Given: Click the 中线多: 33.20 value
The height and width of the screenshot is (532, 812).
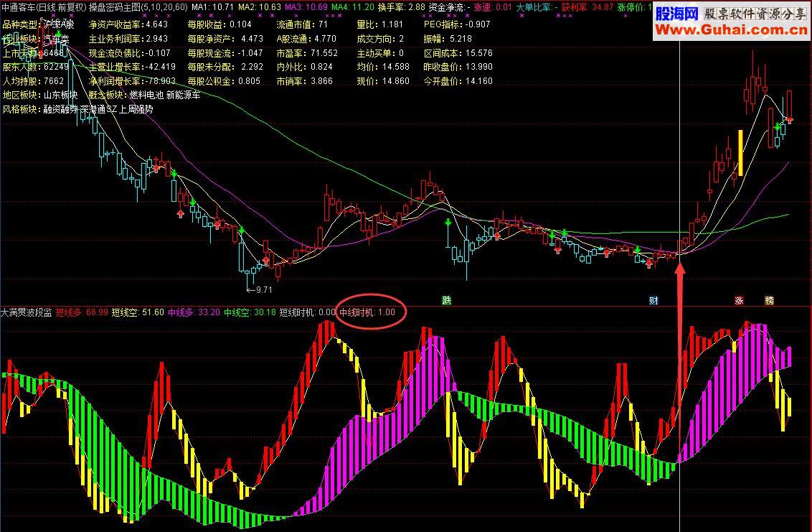Looking at the screenshot, I should [x=194, y=313].
